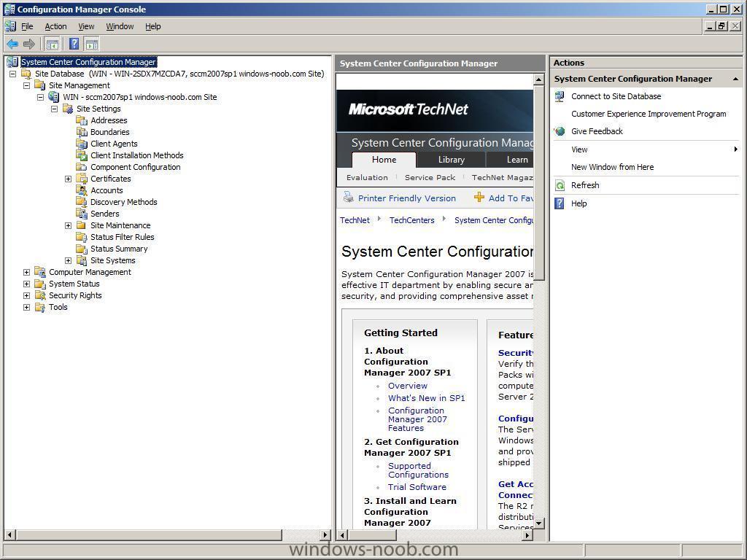Expand the Certificates tree node
The height and width of the screenshot is (560, 747).
(68, 179)
